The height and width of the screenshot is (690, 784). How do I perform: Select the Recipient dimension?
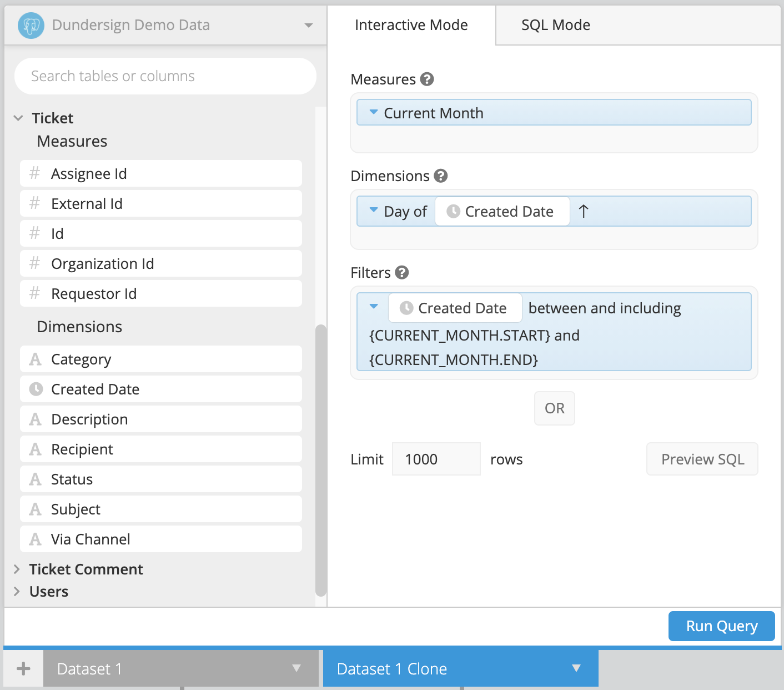pyautogui.click(x=161, y=449)
